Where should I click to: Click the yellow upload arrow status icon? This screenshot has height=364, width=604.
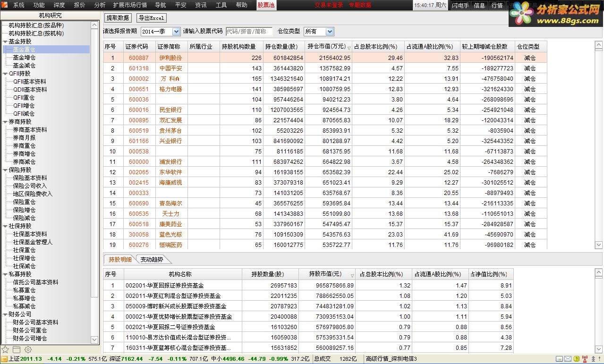pyautogui.click(x=576, y=359)
